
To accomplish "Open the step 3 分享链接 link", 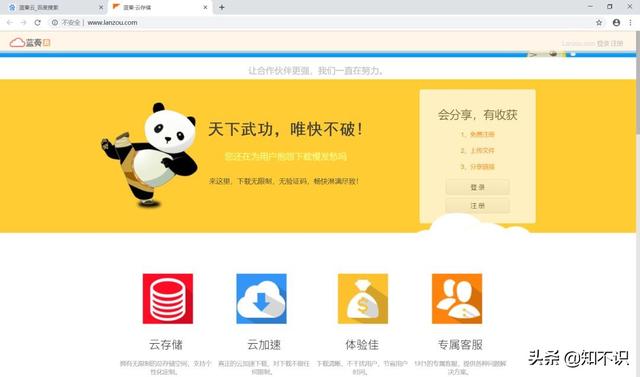I will 482,166.
